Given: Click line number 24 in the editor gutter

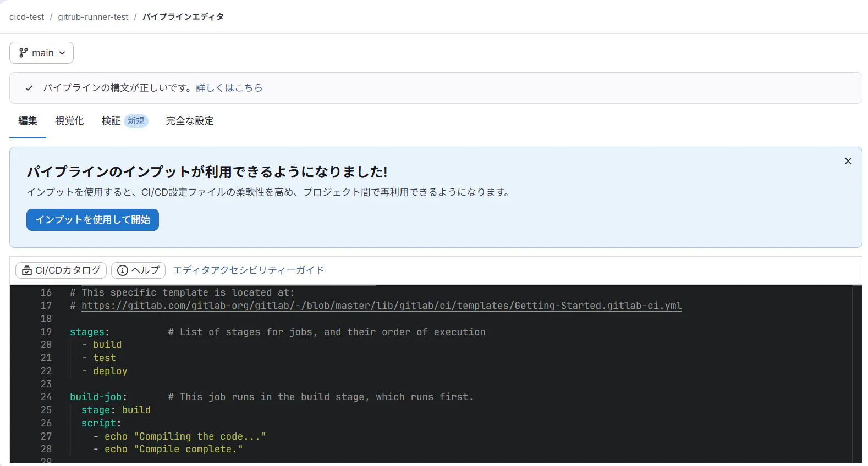Looking at the screenshot, I should pos(46,397).
